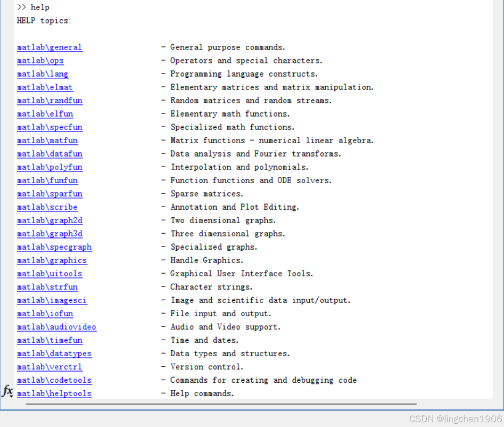Open the matlab\iofun help link
The height and width of the screenshot is (427, 504).
[x=45, y=314]
